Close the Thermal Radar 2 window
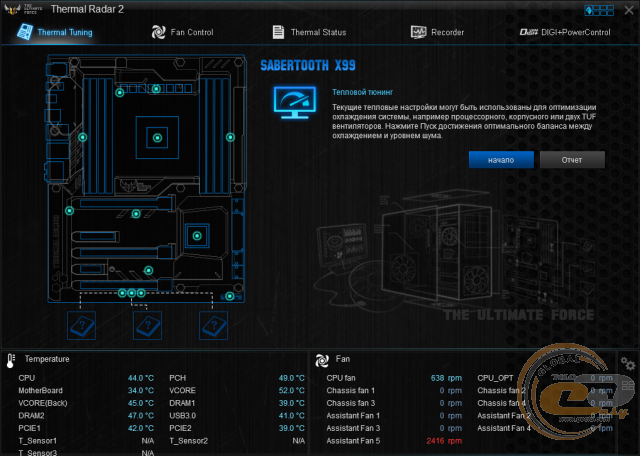The width and height of the screenshot is (640, 456). coord(629,10)
